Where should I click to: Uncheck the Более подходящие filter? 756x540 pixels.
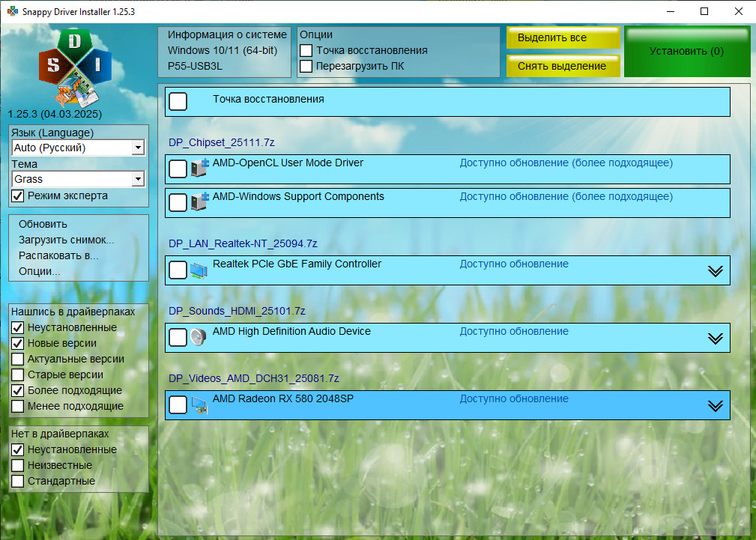click(x=18, y=390)
